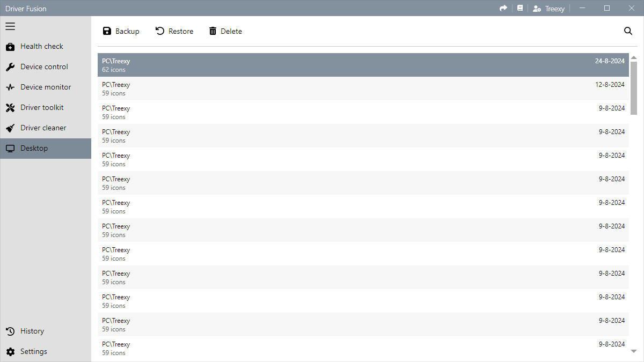This screenshot has width=644, height=362.
Task: Open the documentation book icon
Action: [x=519, y=8]
